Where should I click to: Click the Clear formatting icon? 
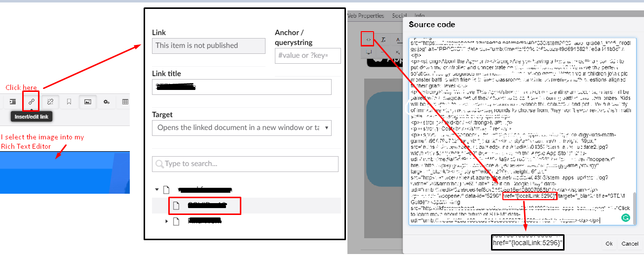(383, 39)
